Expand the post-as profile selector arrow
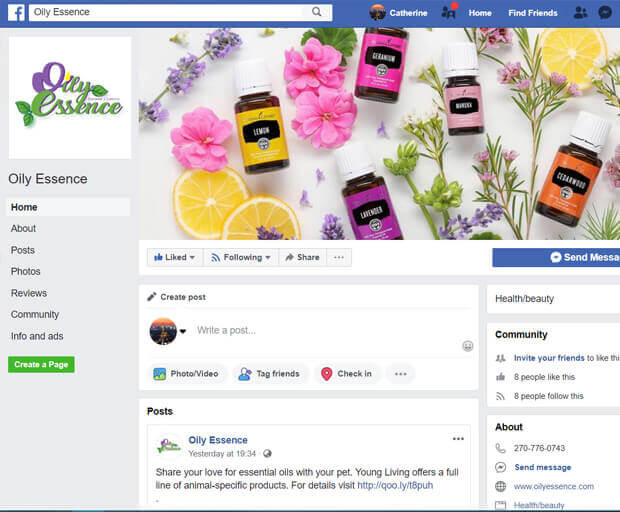The image size is (620, 512). pos(183,331)
